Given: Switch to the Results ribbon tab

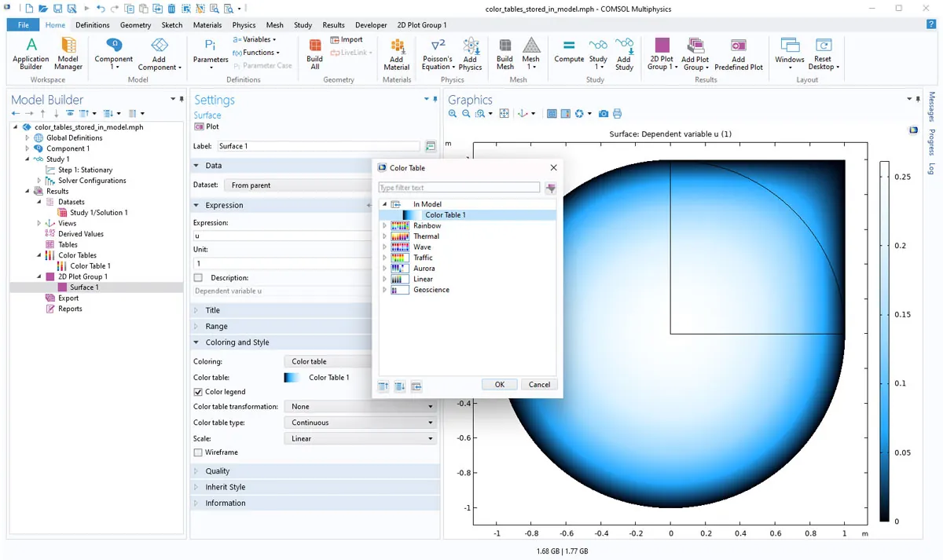Looking at the screenshot, I should (333, 25).
